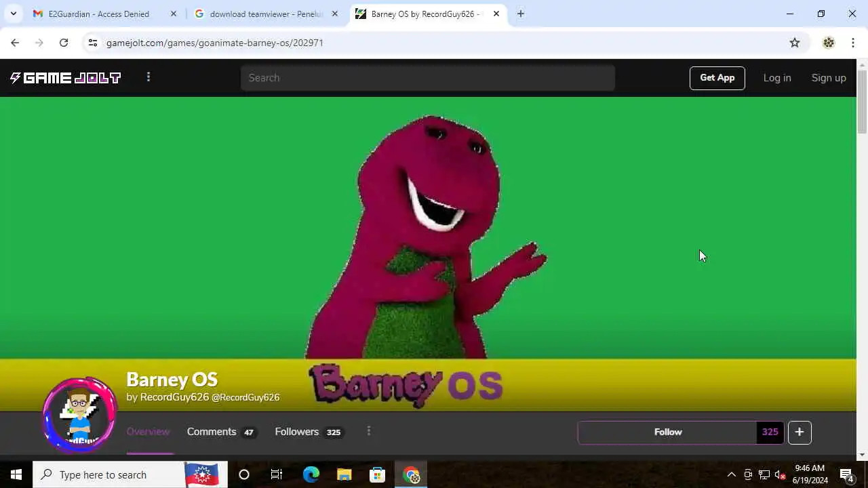868x488 pixels.
Task: Open the Chrome three-dot menu
Action: click(x=853, y=43)
